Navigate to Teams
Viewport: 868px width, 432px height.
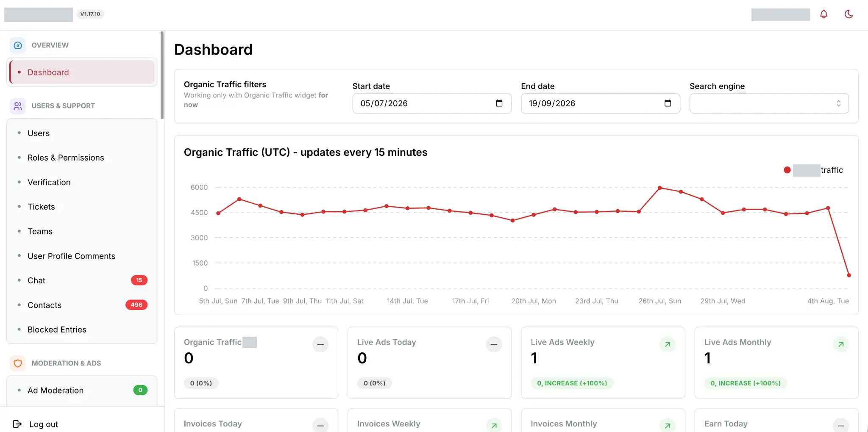pos(82,231)
